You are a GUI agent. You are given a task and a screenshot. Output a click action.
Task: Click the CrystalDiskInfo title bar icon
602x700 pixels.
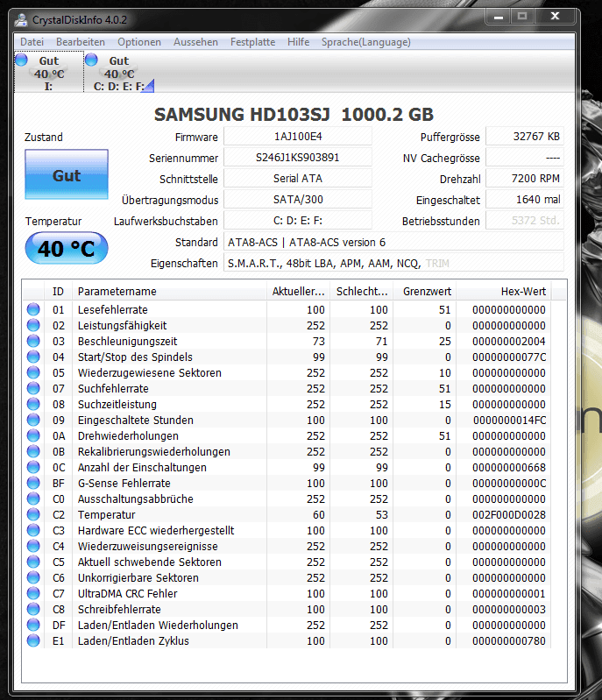pyautogui.click(x=20, y=19)
